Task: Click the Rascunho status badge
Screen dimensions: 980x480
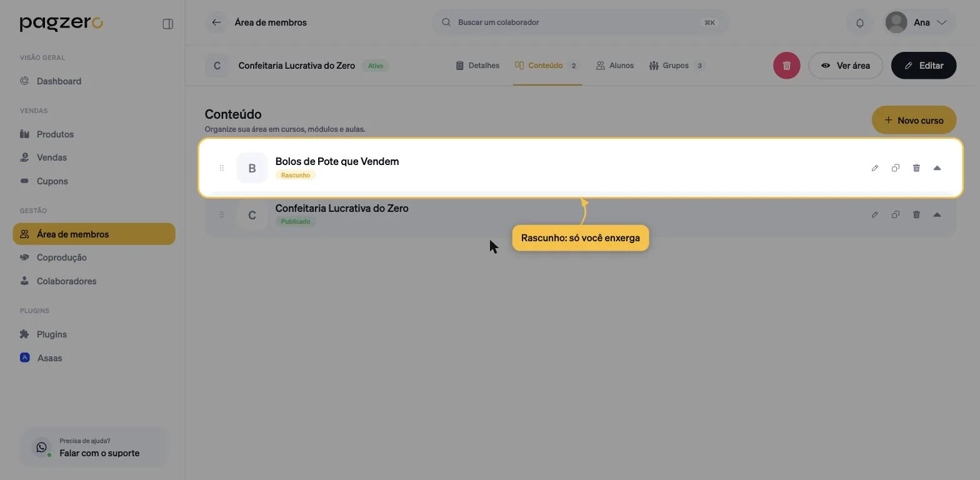Action: pos(296,175)
